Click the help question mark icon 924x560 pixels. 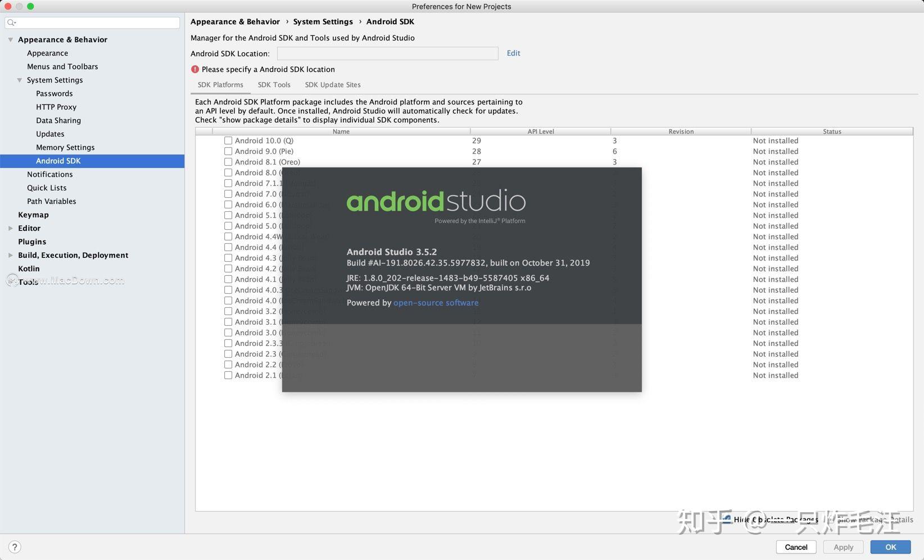pos(15,547)
